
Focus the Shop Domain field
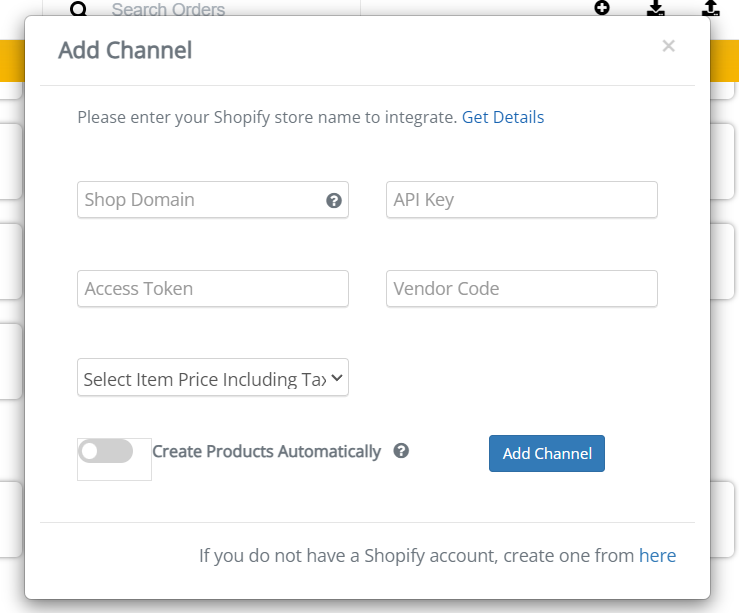(213, 200)
